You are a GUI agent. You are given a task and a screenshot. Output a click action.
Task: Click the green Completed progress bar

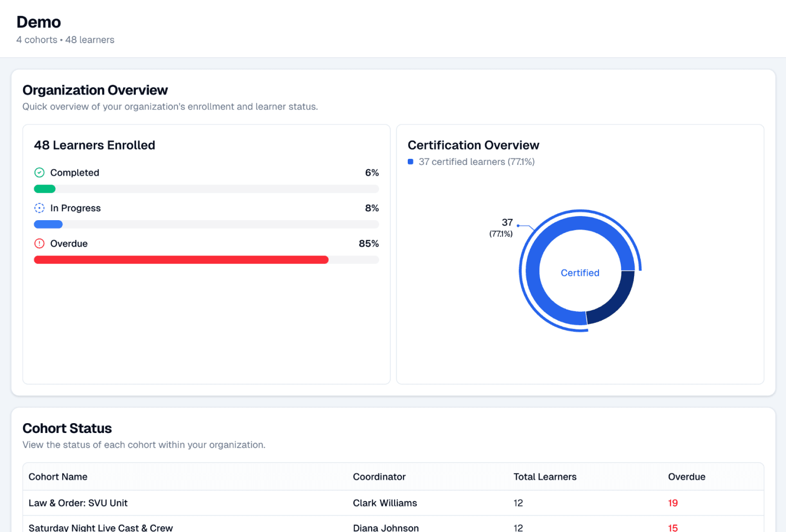45,189
